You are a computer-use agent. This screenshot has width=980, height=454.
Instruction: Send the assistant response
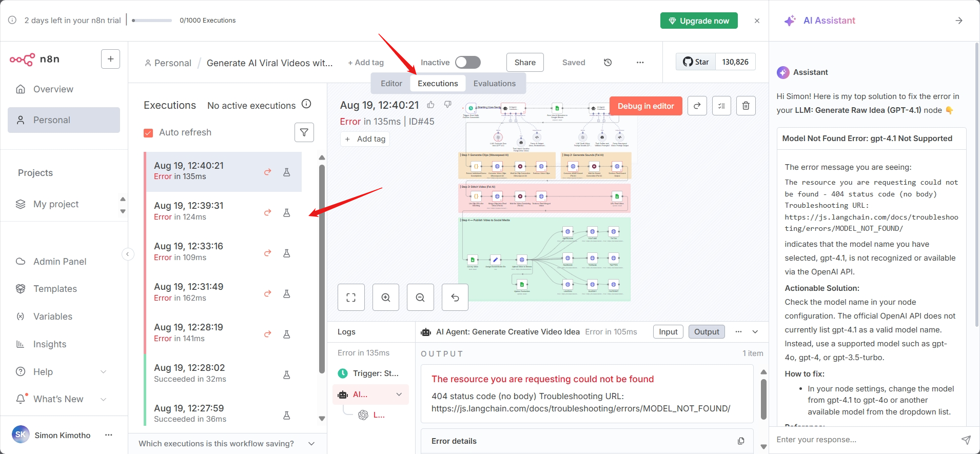[966, 440]
